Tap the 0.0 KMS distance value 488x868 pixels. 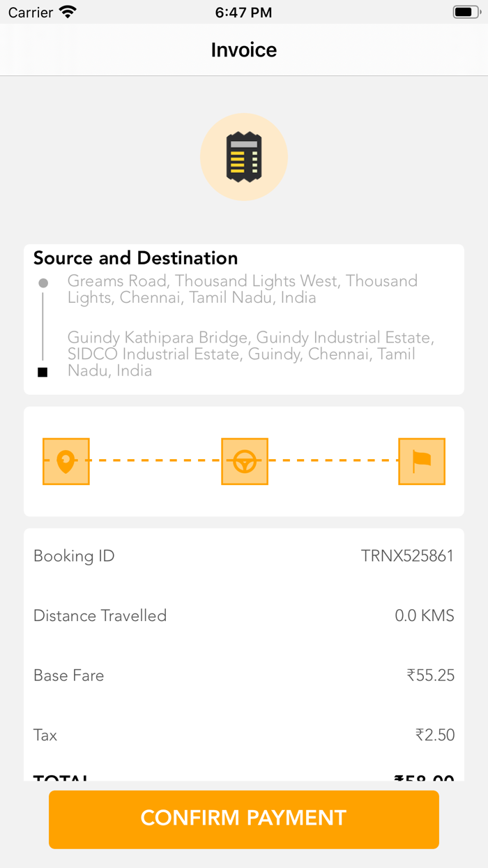[424, 616]
